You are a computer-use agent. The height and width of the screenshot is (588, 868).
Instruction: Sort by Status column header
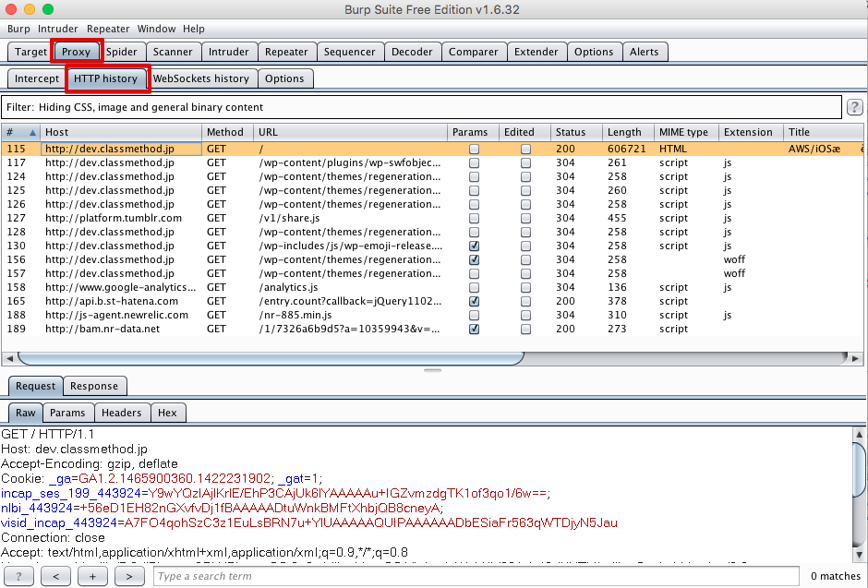tap(571, 132)
